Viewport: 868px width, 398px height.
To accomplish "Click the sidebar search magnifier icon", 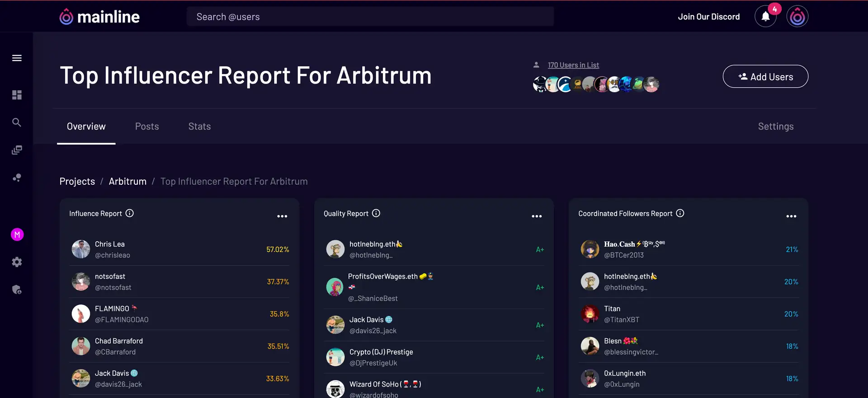I will click(17, 122).
